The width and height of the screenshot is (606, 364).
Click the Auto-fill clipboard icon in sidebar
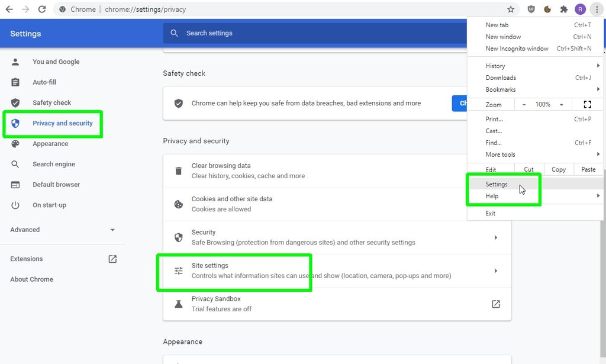pyautogui.click(x=14, y=82)
